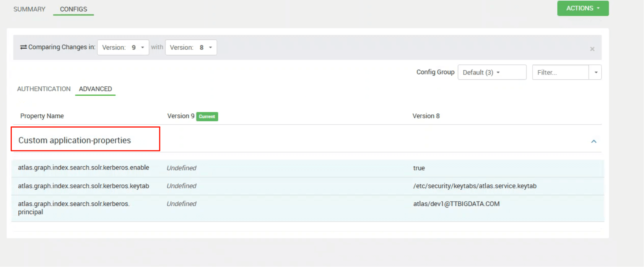This screenshot has width=644, height=267.
Task: Click the compare arrows icon
Action: pos(23,47)
